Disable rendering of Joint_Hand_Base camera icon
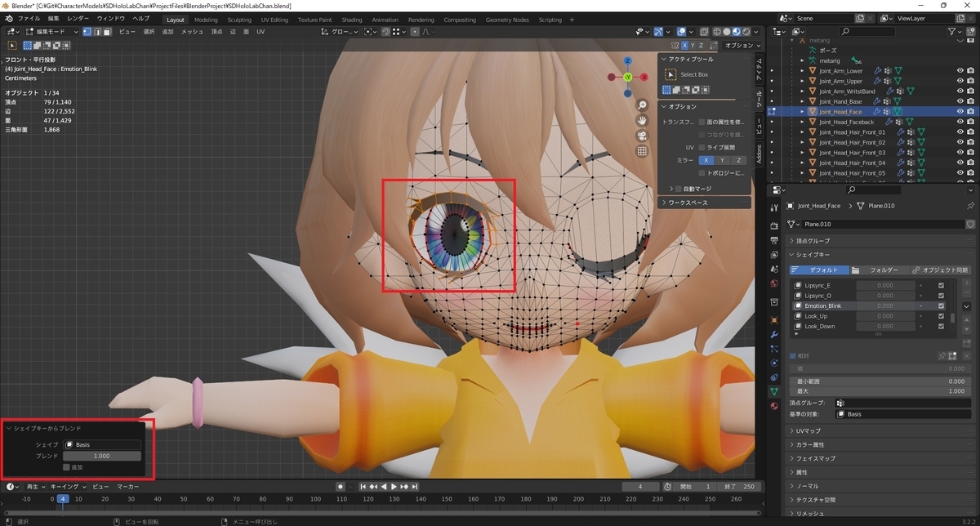This screenshot has height=526, width=980. pos(971,101)
